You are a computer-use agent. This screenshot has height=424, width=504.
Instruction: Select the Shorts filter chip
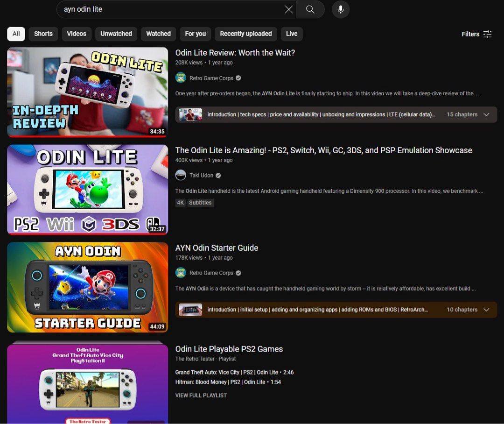pyautogui.click(x=43, y=34)
